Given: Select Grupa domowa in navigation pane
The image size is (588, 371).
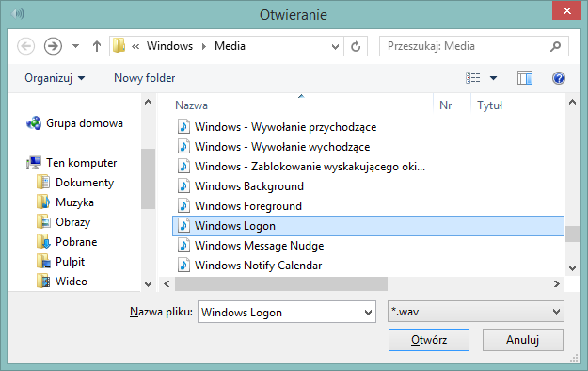Looking at the screenshot, I should click(x=85, y=123).
